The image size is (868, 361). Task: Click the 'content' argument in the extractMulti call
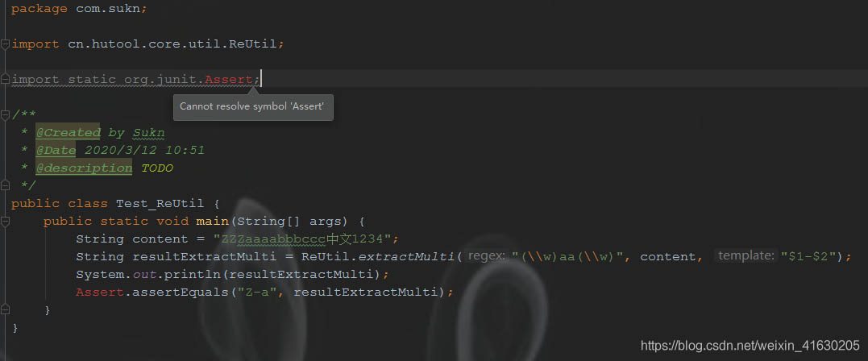click(667, 257)
